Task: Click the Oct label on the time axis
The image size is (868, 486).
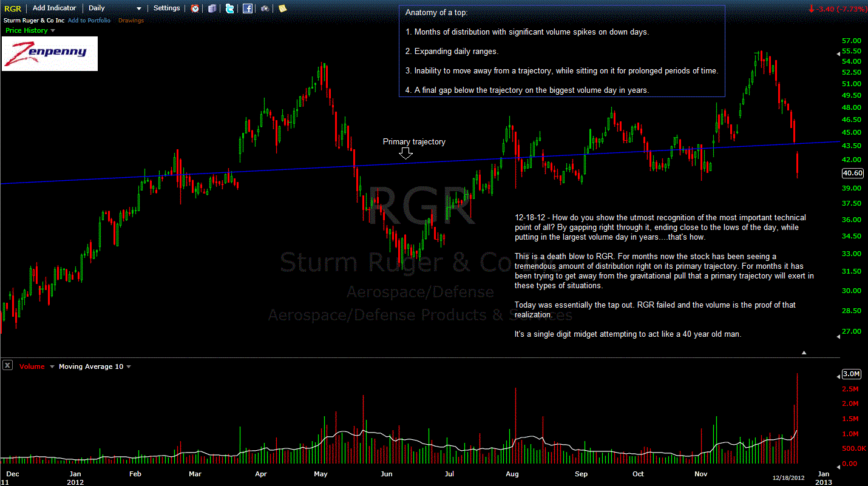Action: pyautogui.click(x=638, y=474)
